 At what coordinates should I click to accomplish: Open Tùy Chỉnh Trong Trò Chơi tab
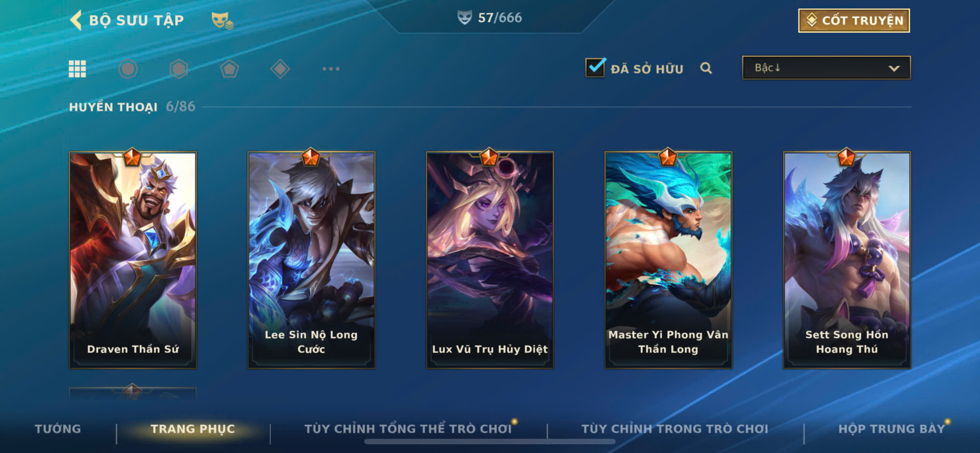pyautogui.click(x=675, y=429)
